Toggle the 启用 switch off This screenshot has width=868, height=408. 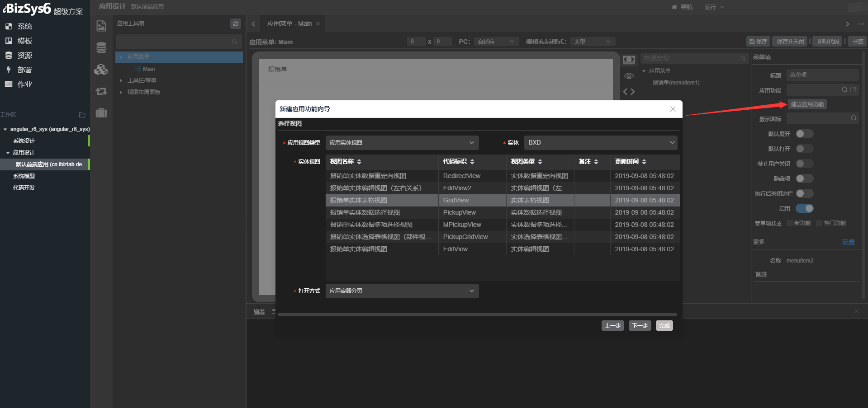coord(804,208)
